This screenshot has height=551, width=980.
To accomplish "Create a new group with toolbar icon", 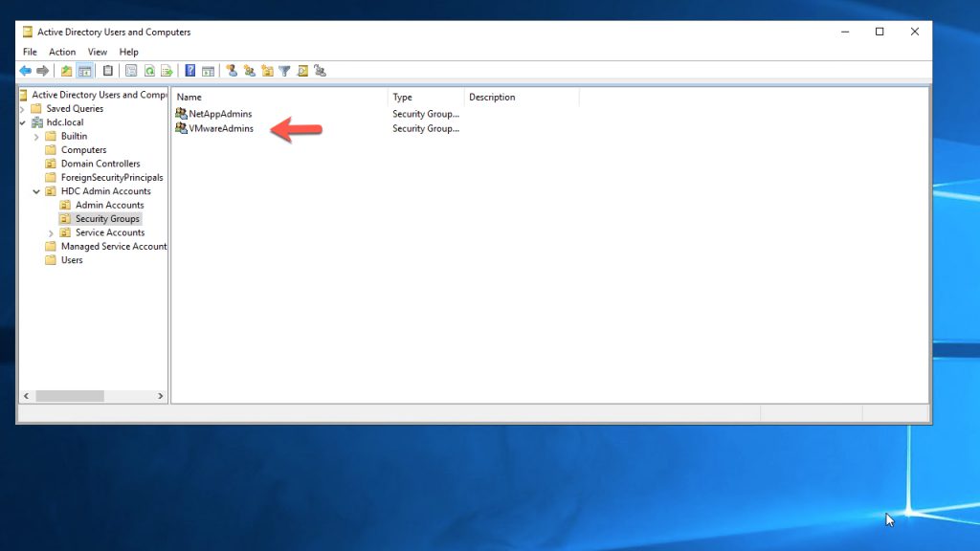I will [250, 71].
